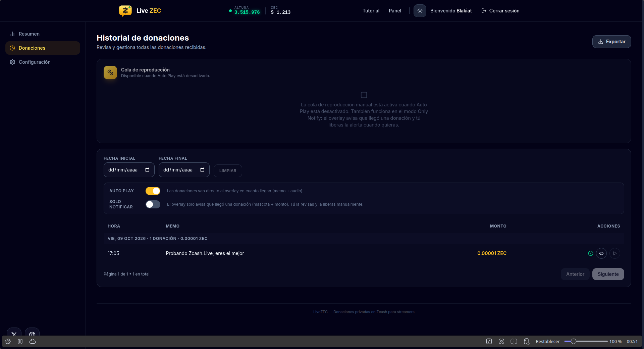Click Restablecer to reset zoom
Image resolution: width=644 pixels, height=349 pixels.
pos(547,341)
